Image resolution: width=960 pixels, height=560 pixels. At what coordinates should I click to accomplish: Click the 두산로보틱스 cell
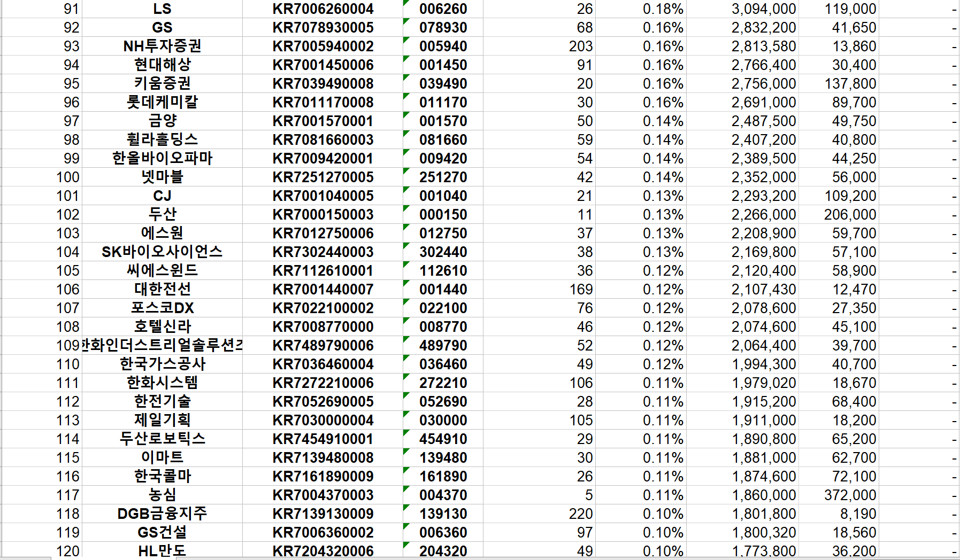[x=162, y=439]
